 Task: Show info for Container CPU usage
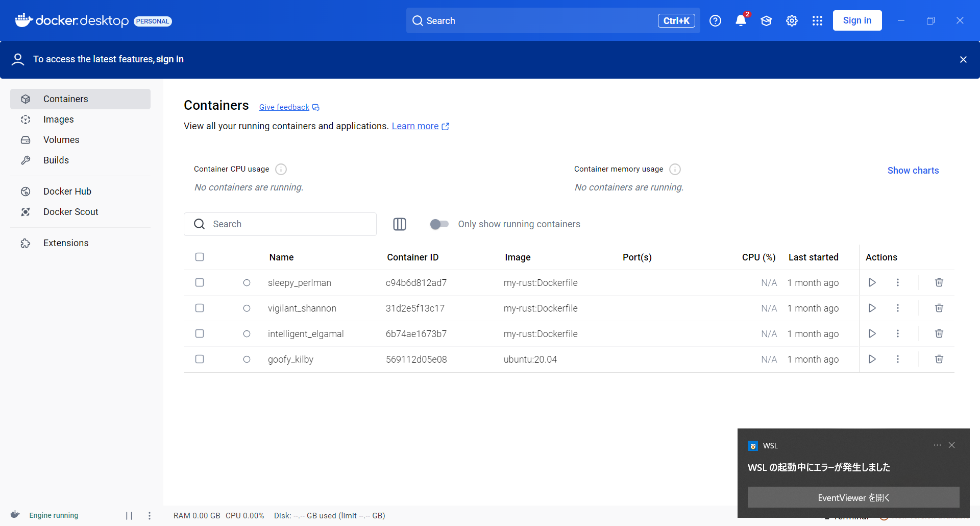281,169
